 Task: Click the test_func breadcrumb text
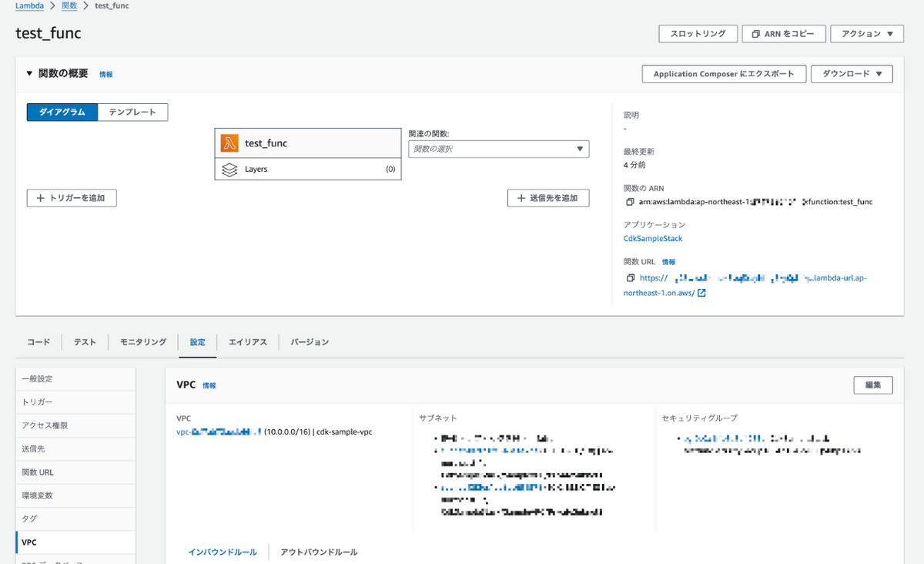coord(112,5)
